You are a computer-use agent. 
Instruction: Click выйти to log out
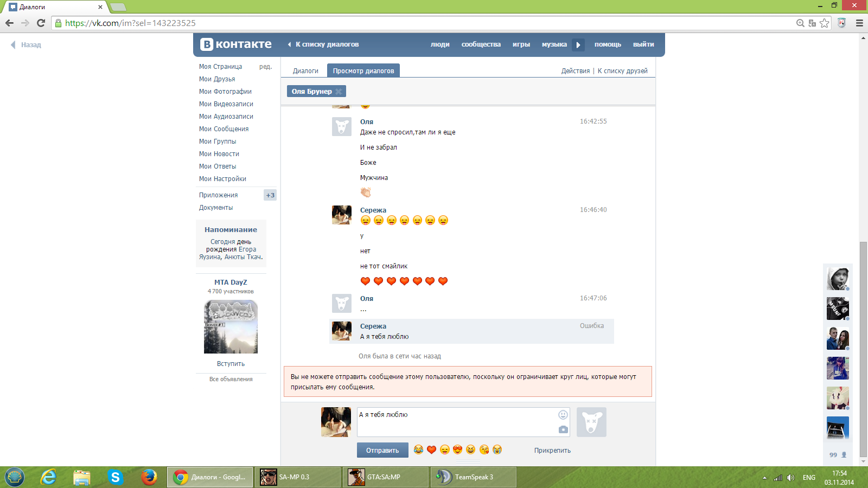(x=643, y=44)
